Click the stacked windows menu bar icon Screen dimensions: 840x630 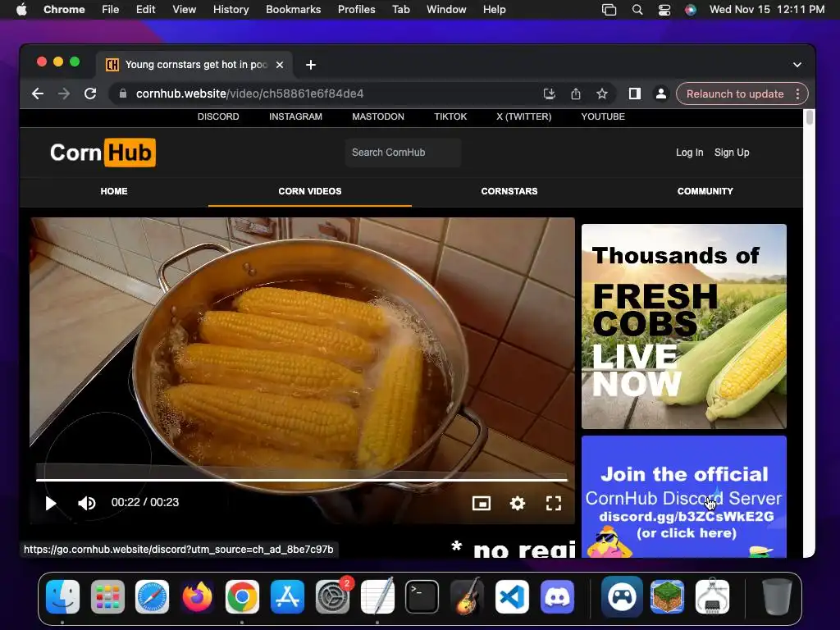pyautogui.click(x=609, y=10)
